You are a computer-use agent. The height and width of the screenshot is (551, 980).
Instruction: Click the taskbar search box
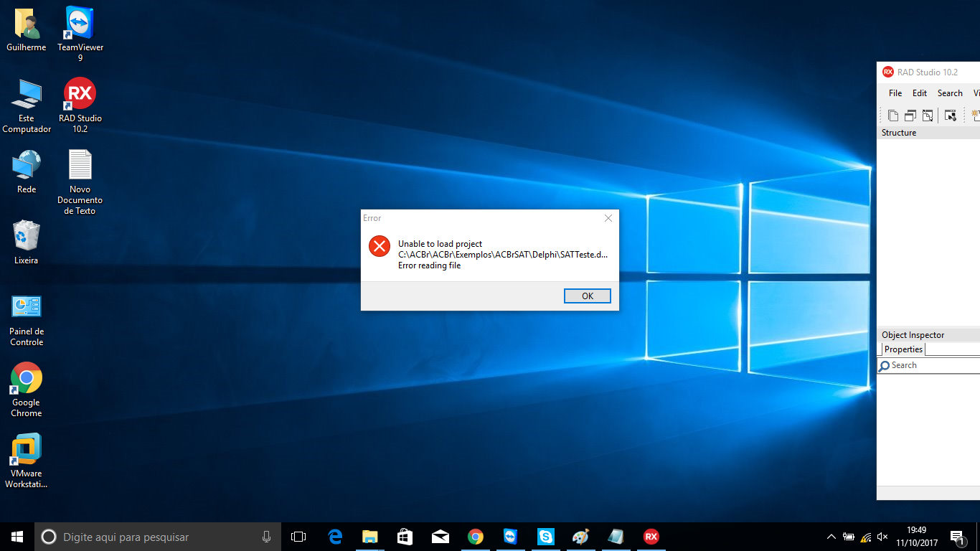click(156, 537)
